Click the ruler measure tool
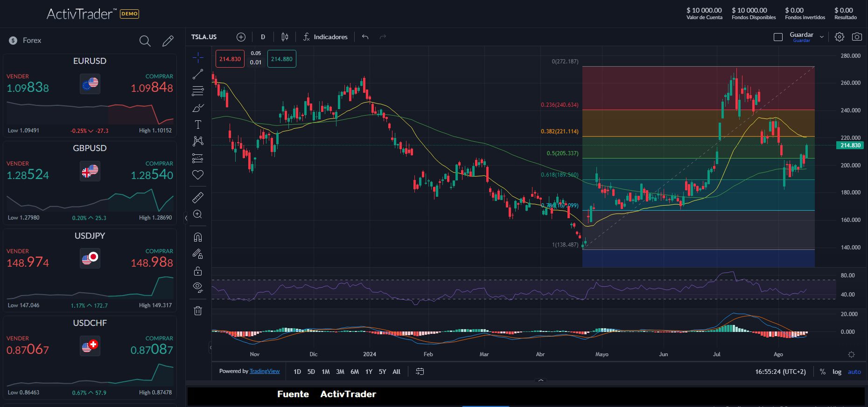Image resolution: width=868 pixels, height=407 pixels. (x=198, y=198)
